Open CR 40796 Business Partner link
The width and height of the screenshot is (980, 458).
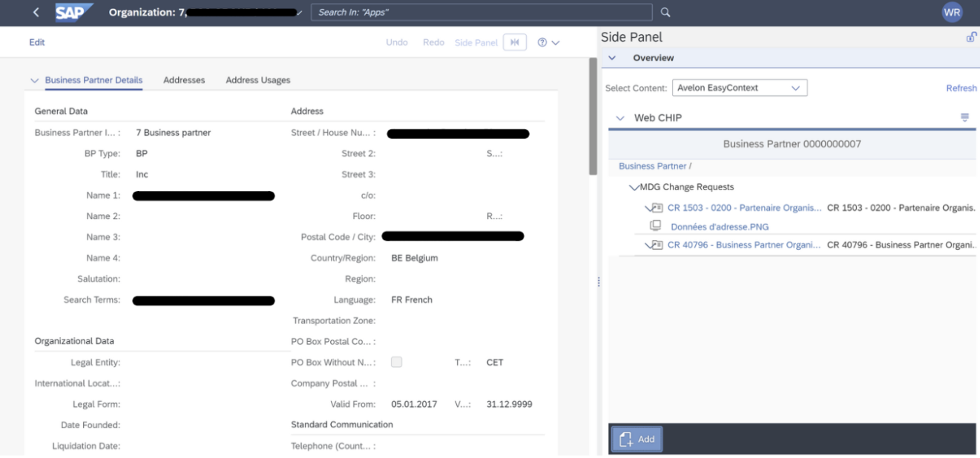(743, 245)
